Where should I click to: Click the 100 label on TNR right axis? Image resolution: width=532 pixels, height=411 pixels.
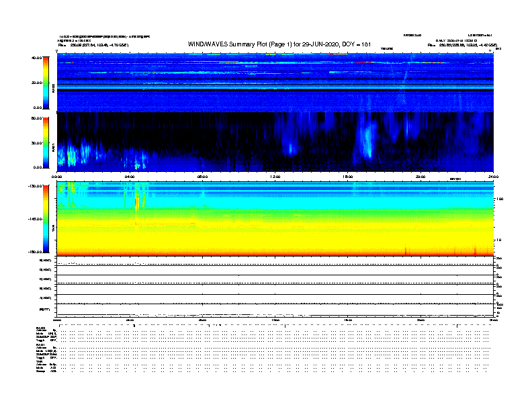(x=500, y=199)
